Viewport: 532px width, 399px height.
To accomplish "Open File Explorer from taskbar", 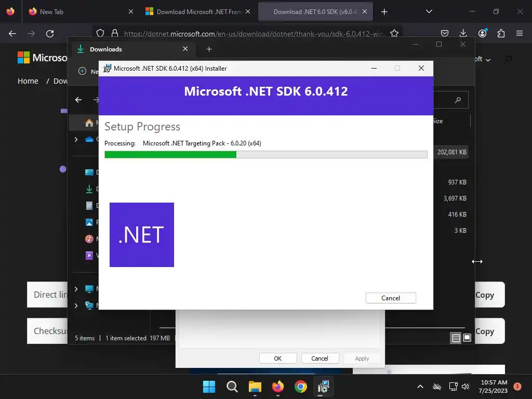I will coord(255,387).
